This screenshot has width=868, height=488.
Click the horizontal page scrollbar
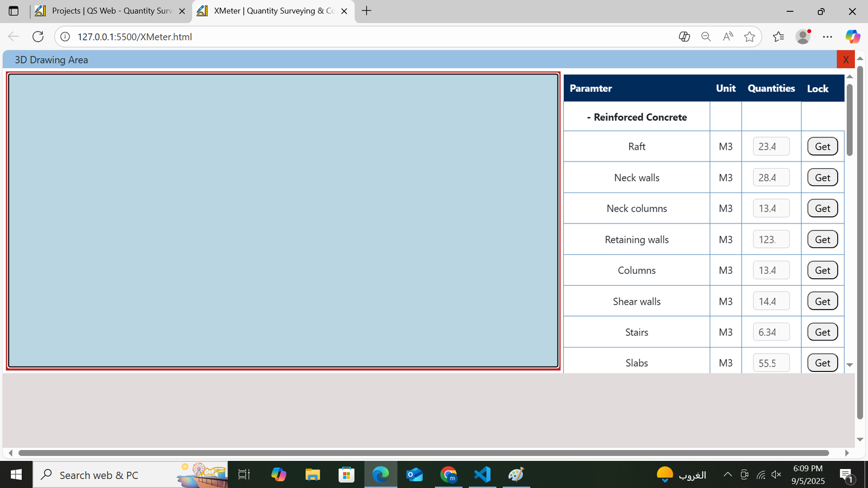[423, 453]
